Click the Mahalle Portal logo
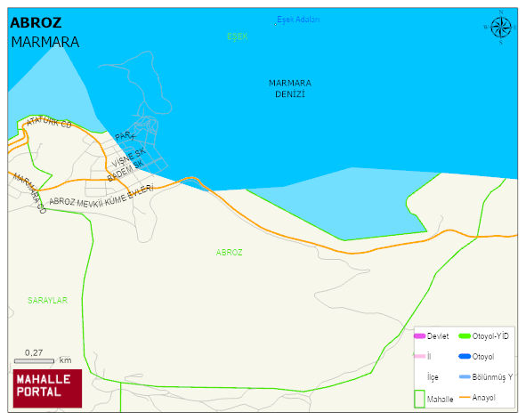 click(48, 389)
